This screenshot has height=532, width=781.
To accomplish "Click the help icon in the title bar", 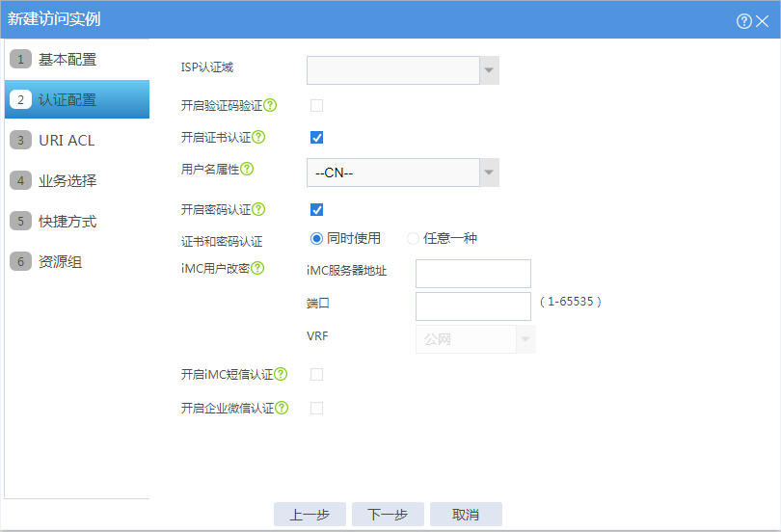I will 743,21.
